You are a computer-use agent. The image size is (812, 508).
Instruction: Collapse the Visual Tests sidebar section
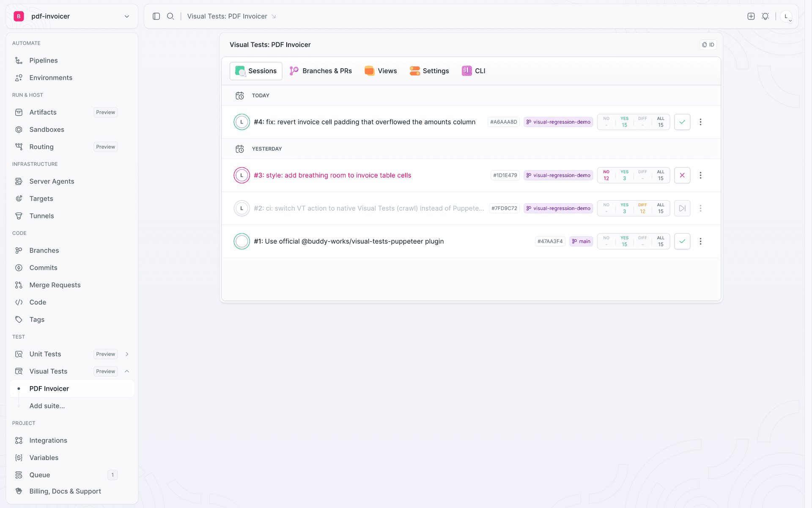[127, 371]
